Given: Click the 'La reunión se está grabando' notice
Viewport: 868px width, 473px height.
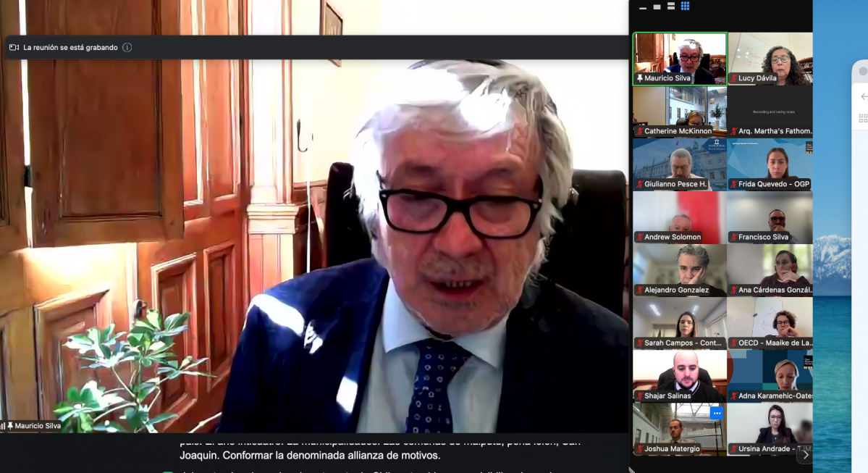Looking at the screenshot, I should (x=70, y=47).
